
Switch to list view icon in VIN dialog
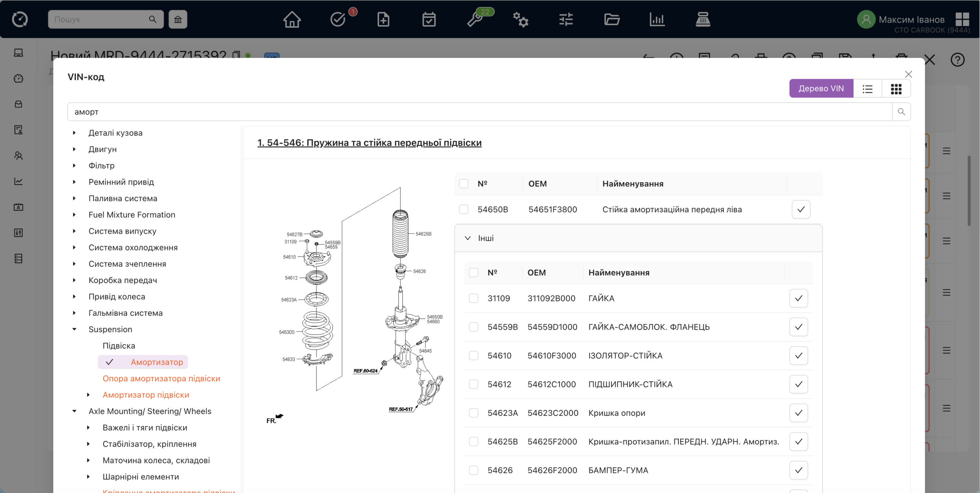(867, 89)
